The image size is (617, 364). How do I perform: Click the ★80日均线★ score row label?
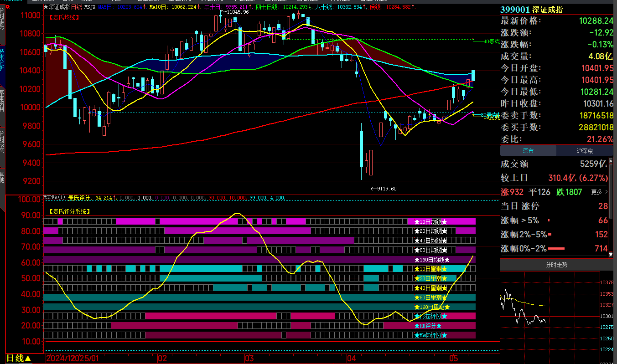[430, 250]
